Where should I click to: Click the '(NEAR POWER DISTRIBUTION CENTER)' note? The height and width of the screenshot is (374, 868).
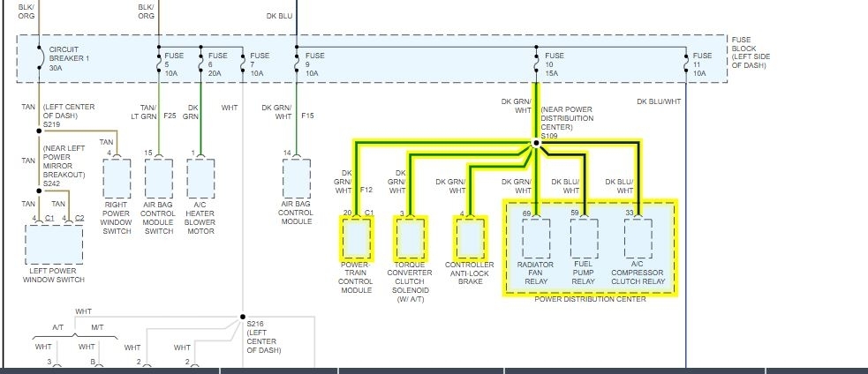pos(568,118)
